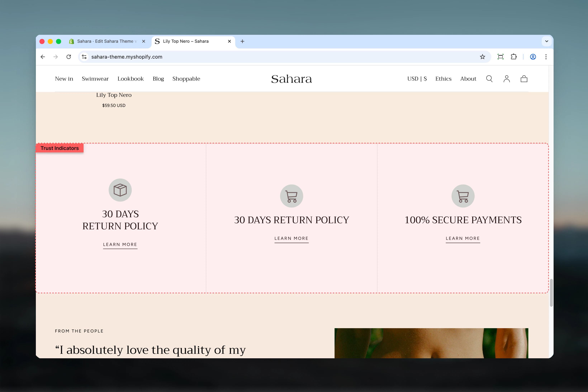
Task: Open the Lookbook menu item
Action: 131,79
